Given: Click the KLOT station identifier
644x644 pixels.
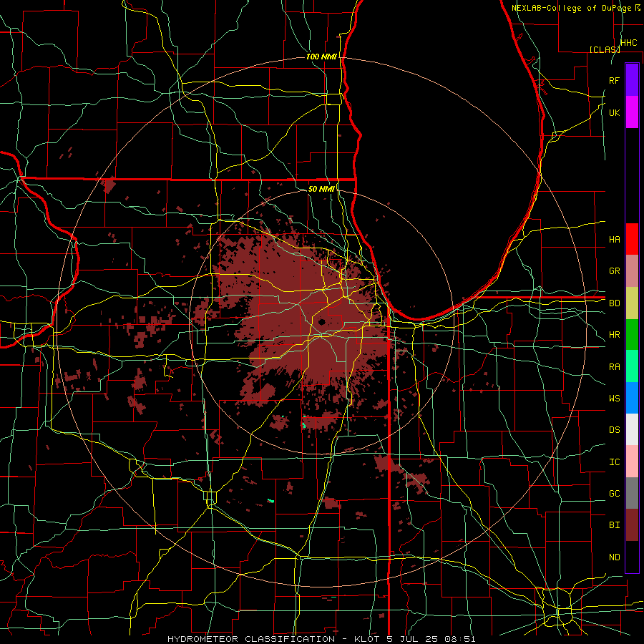Looking at the screenshot, I should [x=364, y=639].
